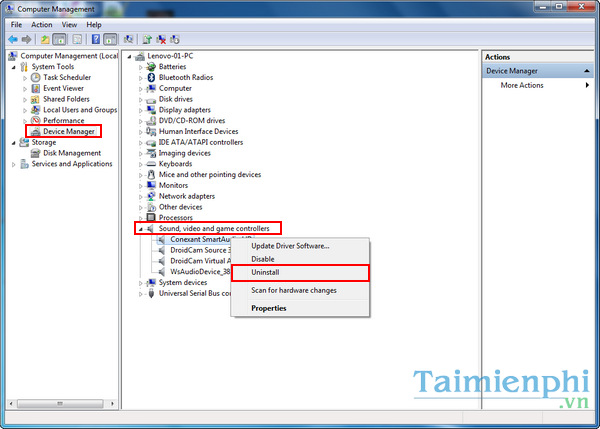Toggle the Show/Hide Action Pane button
This screenshot has width=600, height=429.
(110, 39)
